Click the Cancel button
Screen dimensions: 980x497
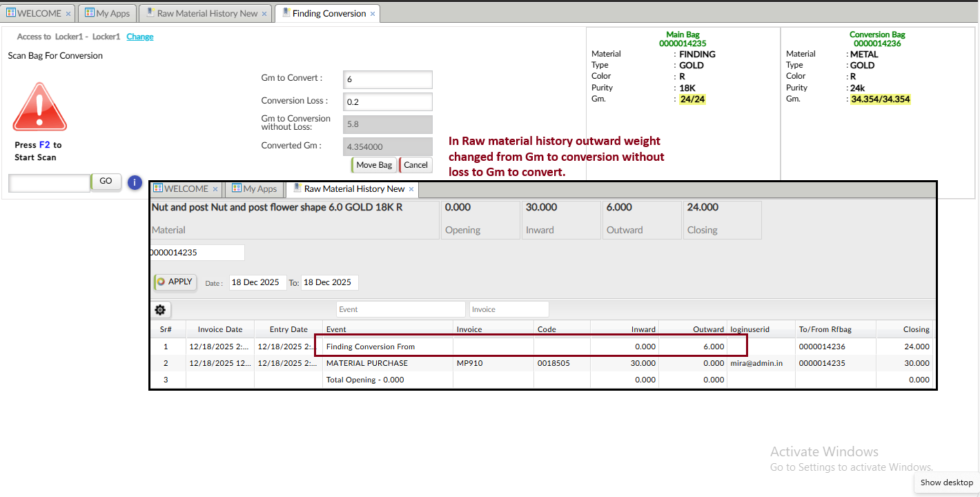point(415,165)
